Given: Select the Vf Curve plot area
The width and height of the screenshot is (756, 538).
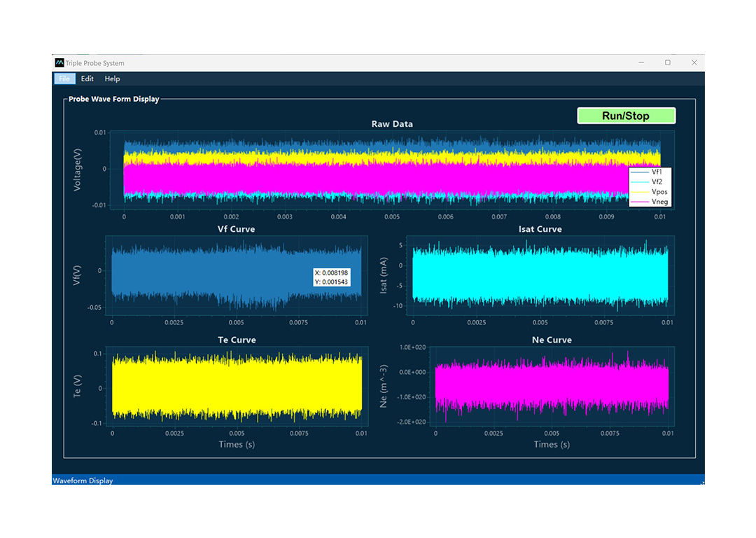Looking at the screenshot, I should (x=210, y=275).
